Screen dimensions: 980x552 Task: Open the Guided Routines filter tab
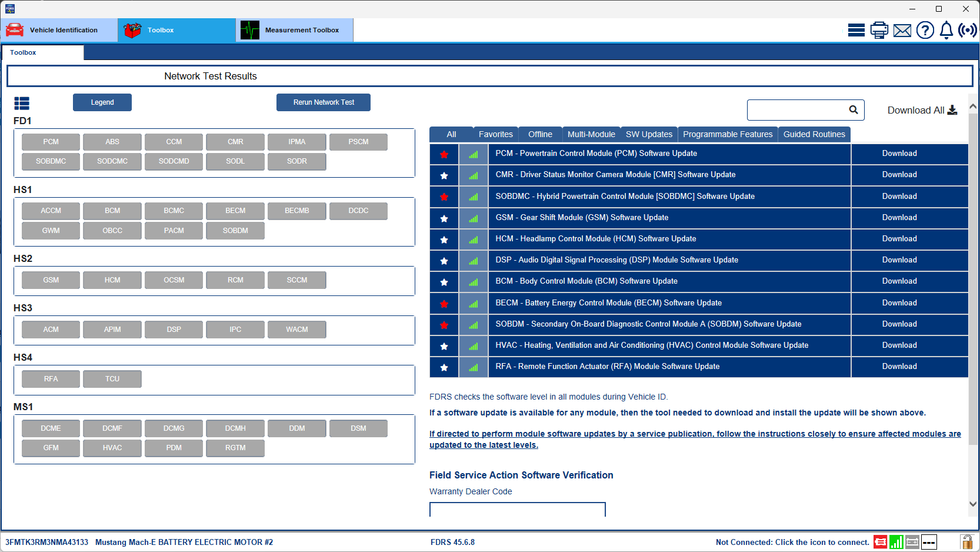click(814, 134)
